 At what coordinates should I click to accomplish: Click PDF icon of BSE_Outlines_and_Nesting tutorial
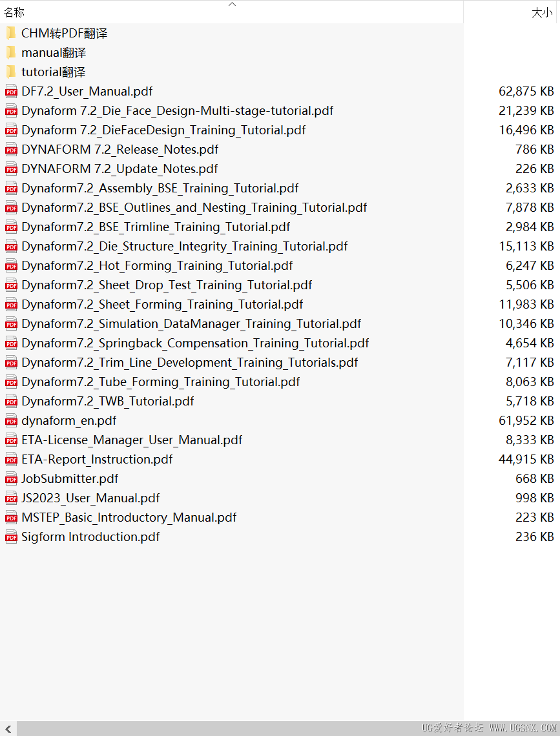(11, 207)
